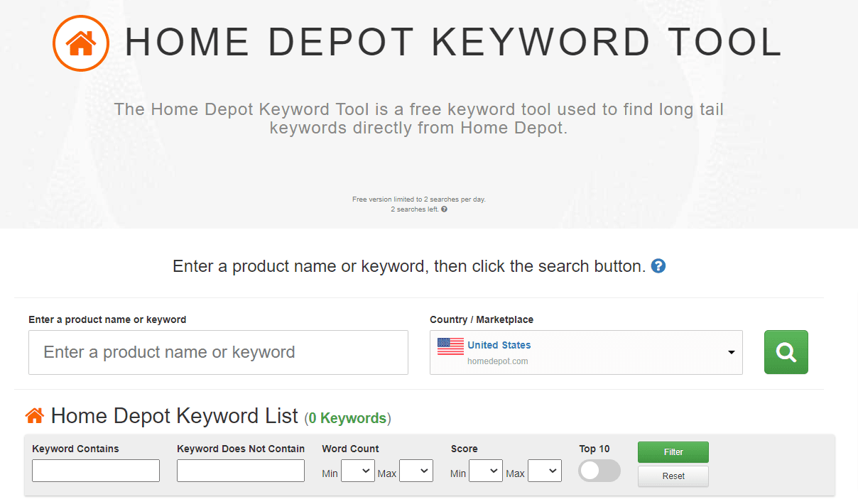The image size is (858, 504).
Task: Click the orange home logo icon
Action: (x=81, y=44)
